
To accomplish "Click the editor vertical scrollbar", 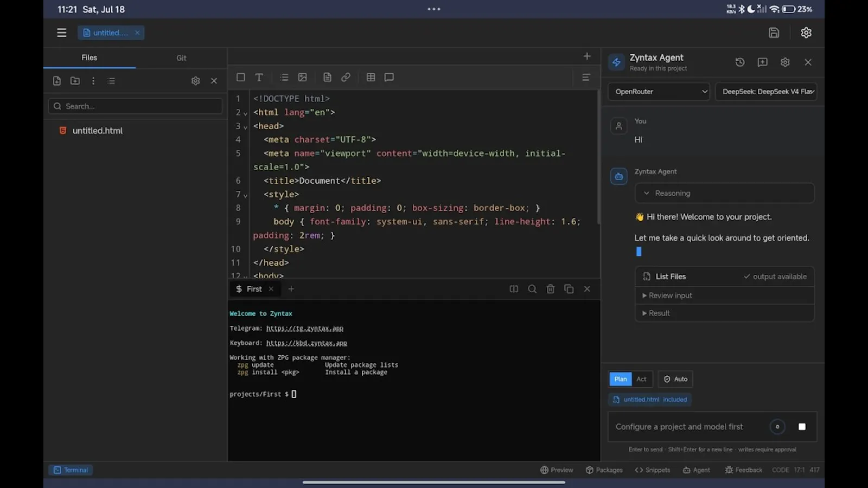I will coord(598,157).
